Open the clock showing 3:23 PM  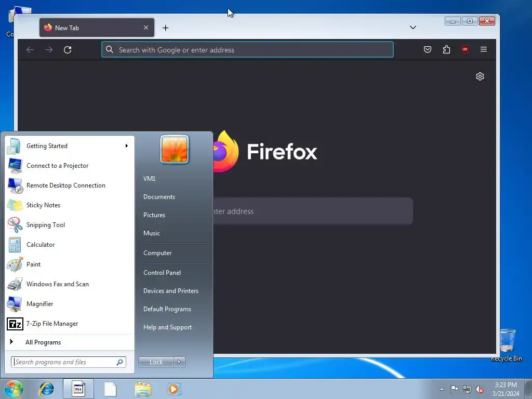pyautogui.click(x=506, y=389)
